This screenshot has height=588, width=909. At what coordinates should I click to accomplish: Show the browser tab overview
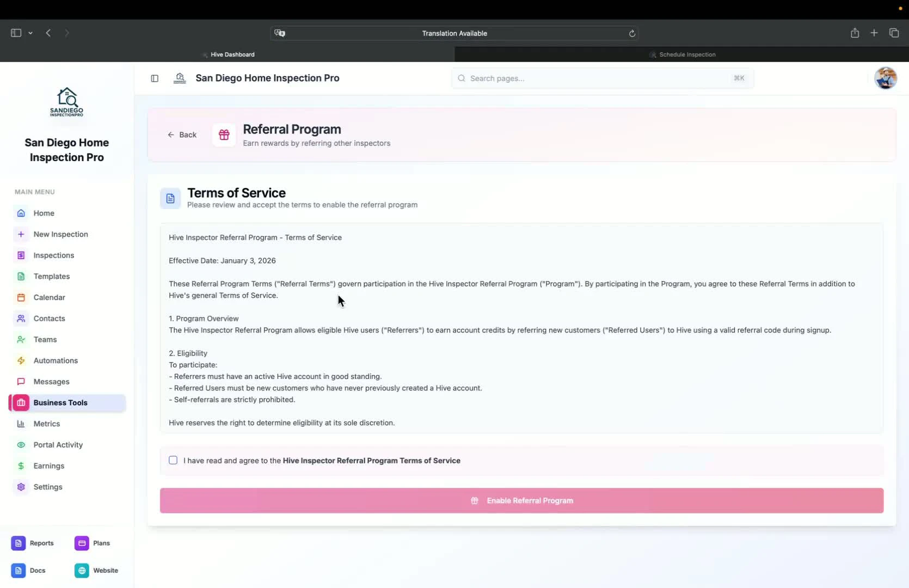[x=894, y=33]
